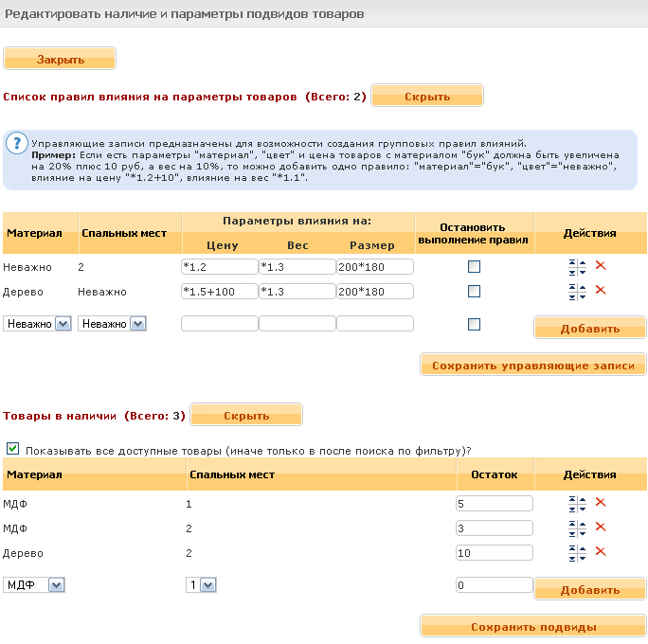648x644 pixels.
Task: Click 'Сохранить управляющие записи' button
Action: [533, 365]
